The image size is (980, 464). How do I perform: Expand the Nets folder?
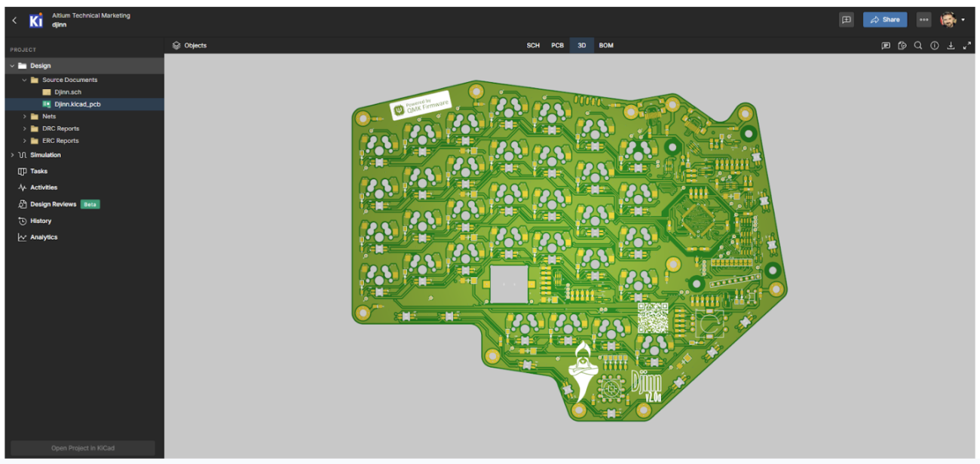(24, 116)
